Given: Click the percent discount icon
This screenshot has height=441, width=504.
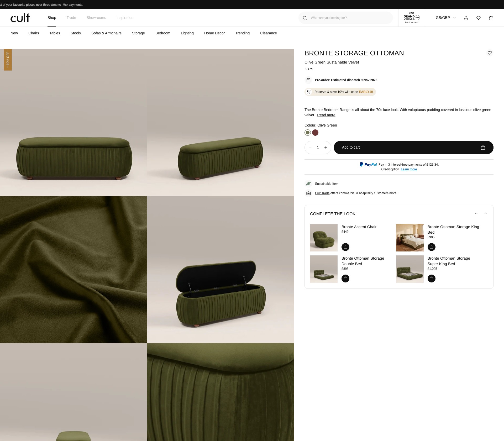Looking at the screenshot, I should 309,92.
